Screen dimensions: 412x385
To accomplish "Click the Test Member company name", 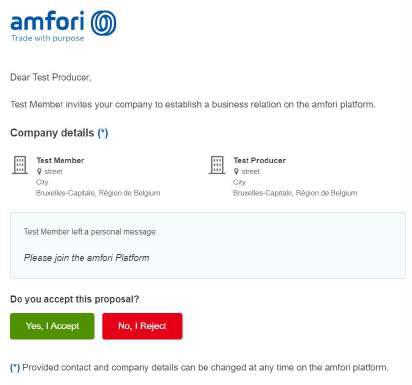I will click(60, 160).
